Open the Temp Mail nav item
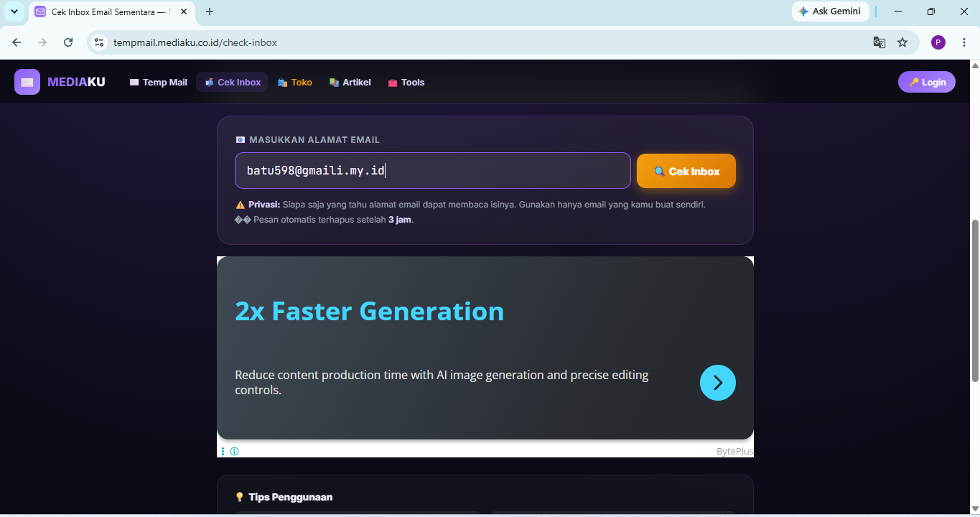Viewport: 980px width, 517px height. tap(158, 83)
